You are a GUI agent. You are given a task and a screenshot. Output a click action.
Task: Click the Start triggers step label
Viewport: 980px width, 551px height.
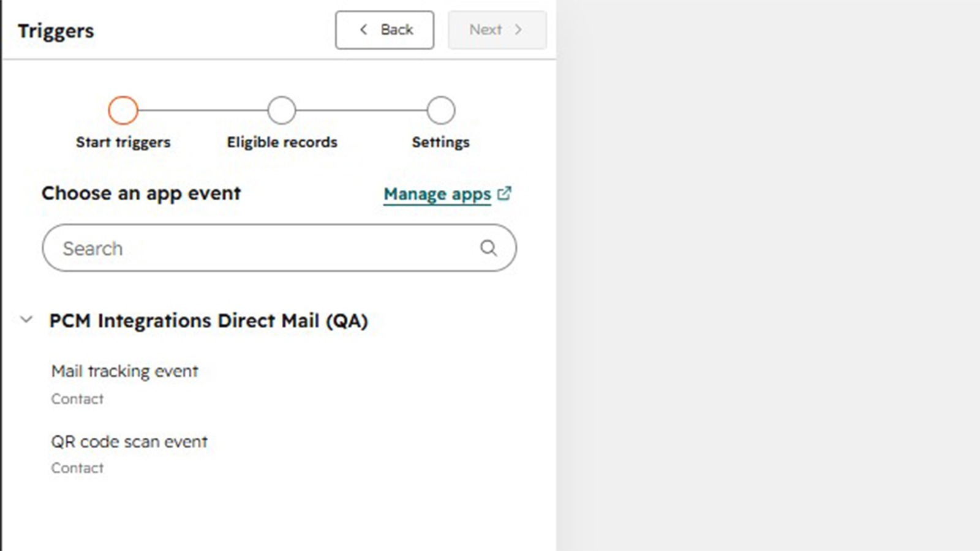pyautogui.click(x=123, y=142)
